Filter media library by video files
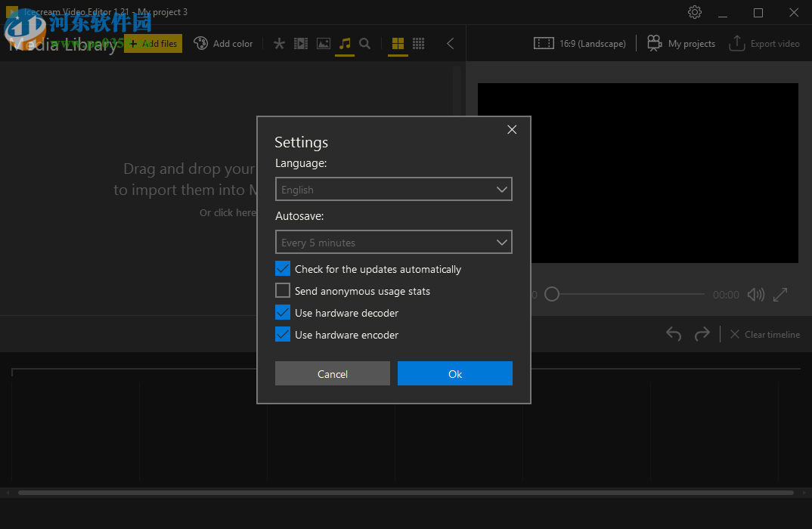This screenshot has width=812, height=529. click(301, 44)
